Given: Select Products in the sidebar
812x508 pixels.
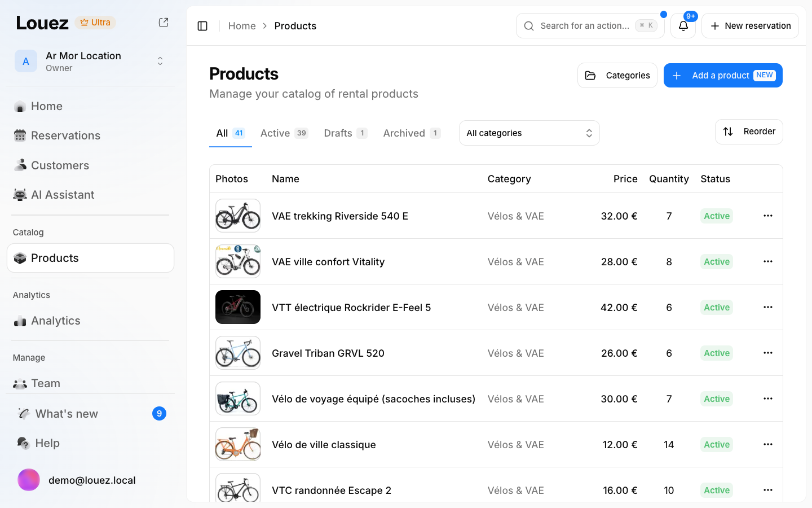Looking at the screenshot, I should pos(90,258).
